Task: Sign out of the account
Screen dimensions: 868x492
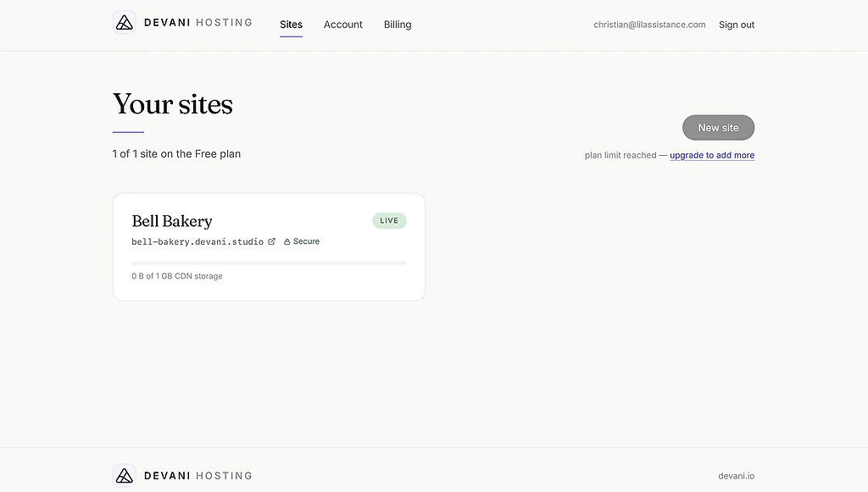Action: (x=737, y=25)
